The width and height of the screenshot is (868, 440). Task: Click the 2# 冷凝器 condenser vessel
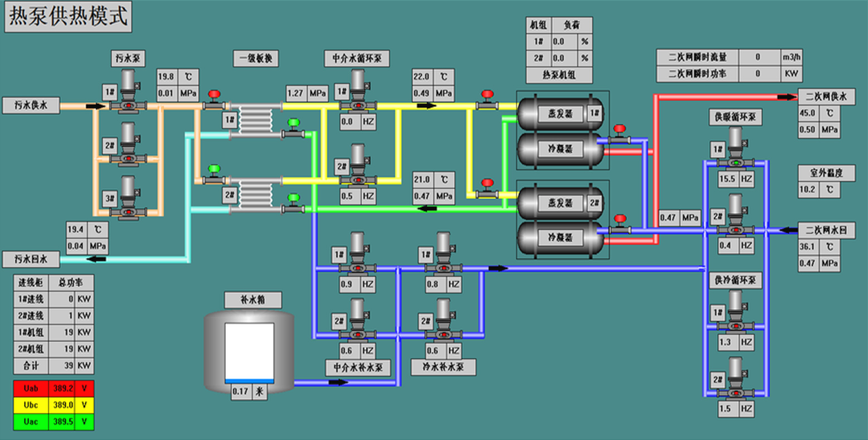[560, 238]
